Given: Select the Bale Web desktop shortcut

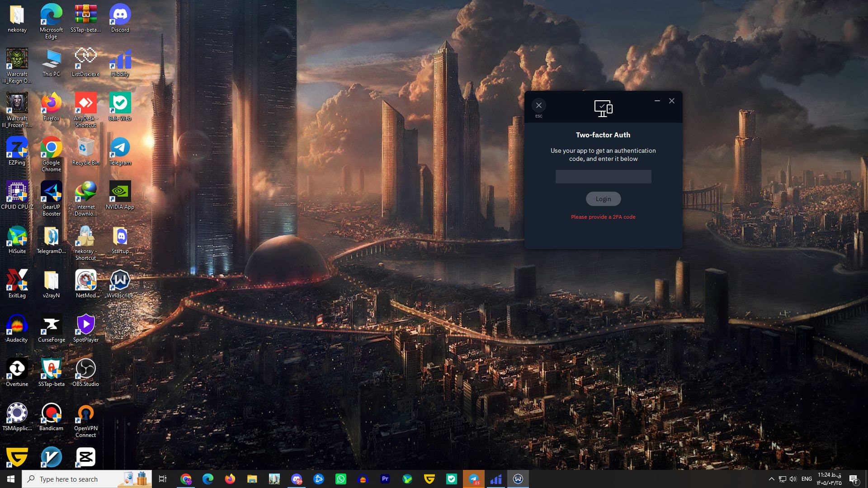Looking at the screenshot, I should (120, 108).
